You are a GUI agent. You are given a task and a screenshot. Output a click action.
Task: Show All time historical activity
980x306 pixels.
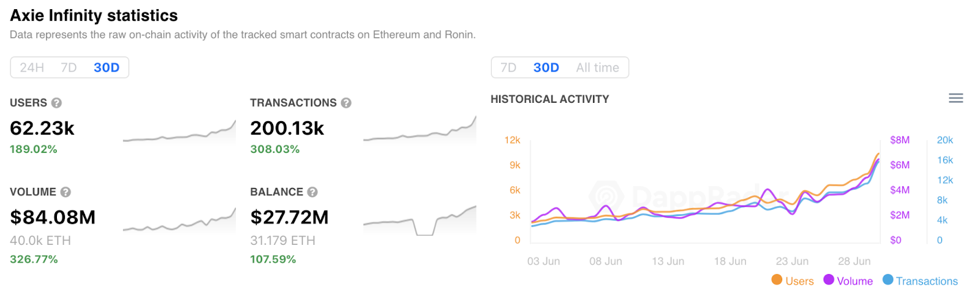tap(597, 67)
